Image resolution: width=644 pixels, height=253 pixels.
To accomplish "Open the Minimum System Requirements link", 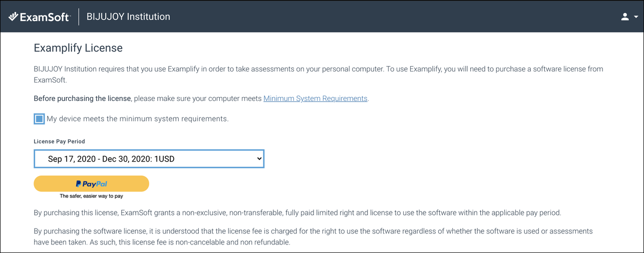I will 315,98.
